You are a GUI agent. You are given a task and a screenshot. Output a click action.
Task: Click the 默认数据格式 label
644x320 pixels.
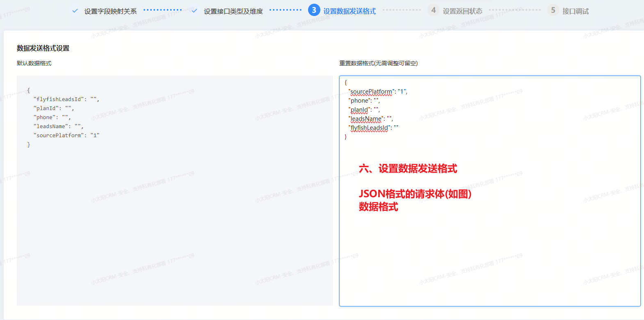tap(34, 63)
